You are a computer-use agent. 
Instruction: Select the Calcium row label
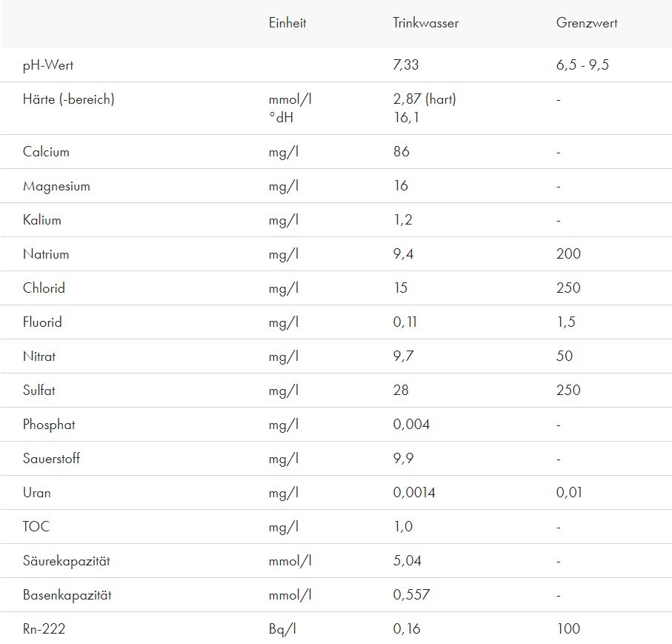tap(46, 152)
